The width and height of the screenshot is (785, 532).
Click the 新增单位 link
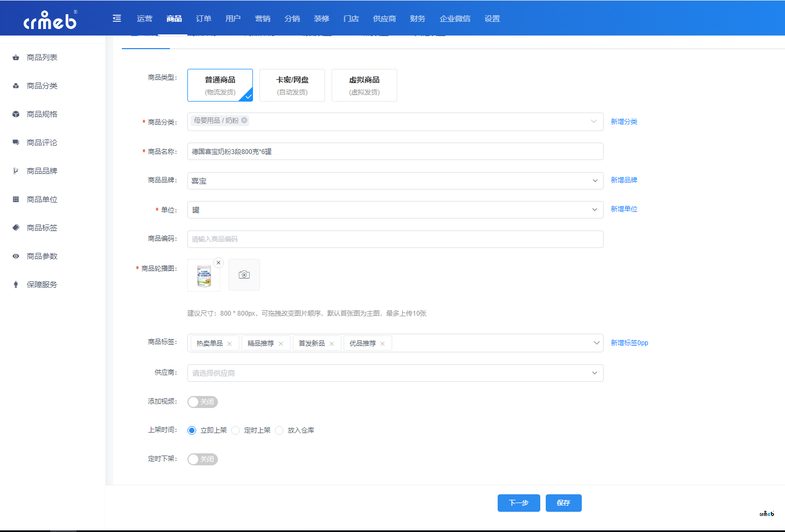pos(624,209)
